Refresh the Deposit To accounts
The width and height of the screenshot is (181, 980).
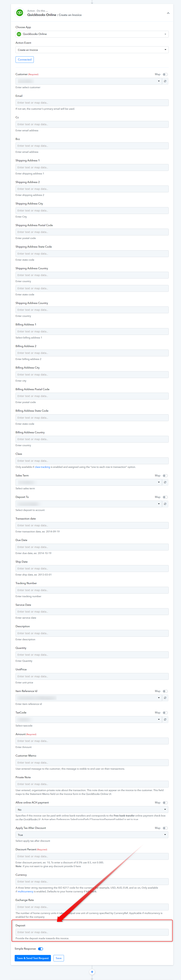(x=165, y=504)
